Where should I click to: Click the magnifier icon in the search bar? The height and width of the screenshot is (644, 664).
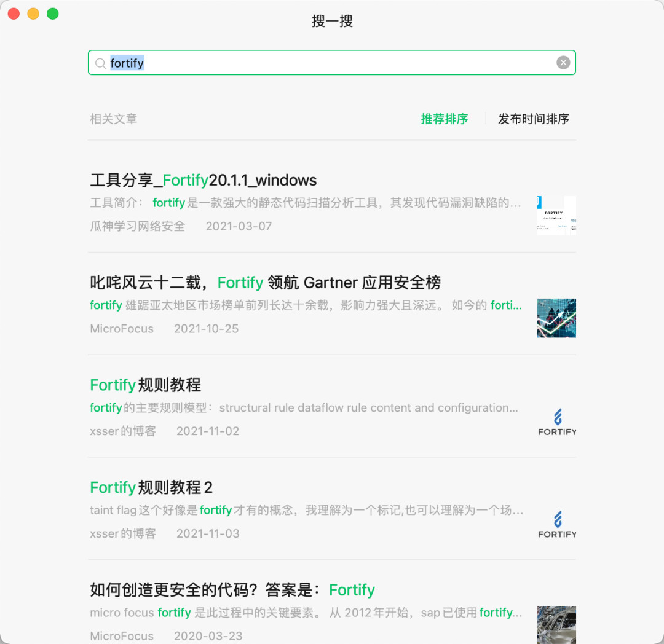click(100, 63)
